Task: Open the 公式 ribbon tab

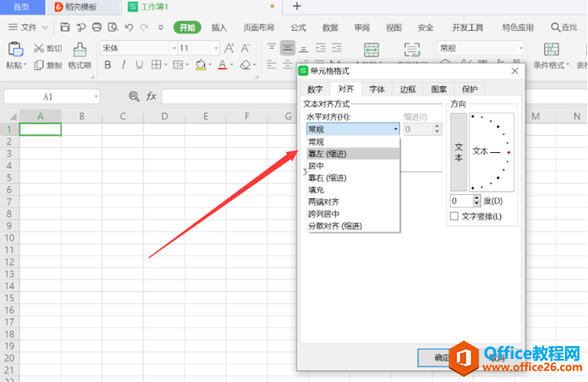Action: click(x=298, y=27)
